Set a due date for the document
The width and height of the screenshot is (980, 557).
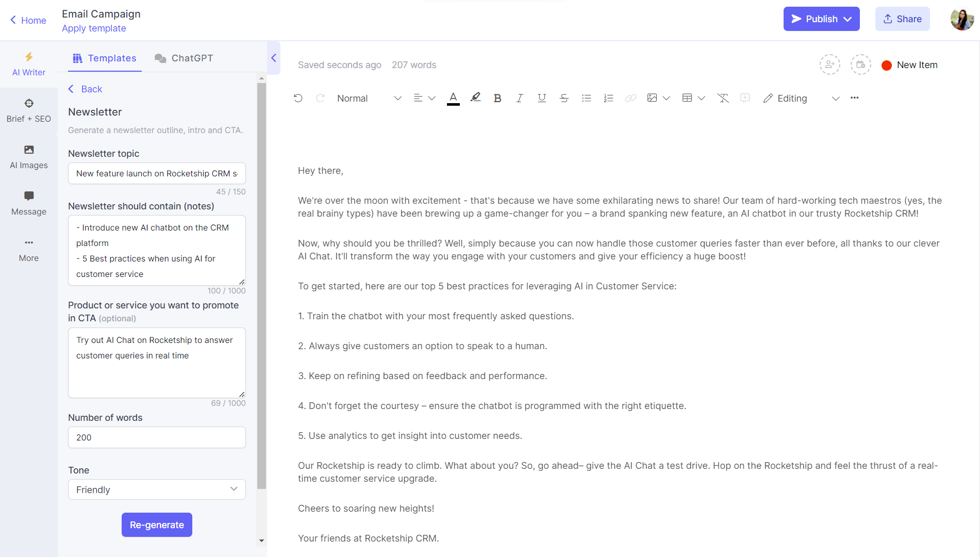pos(861,65)
